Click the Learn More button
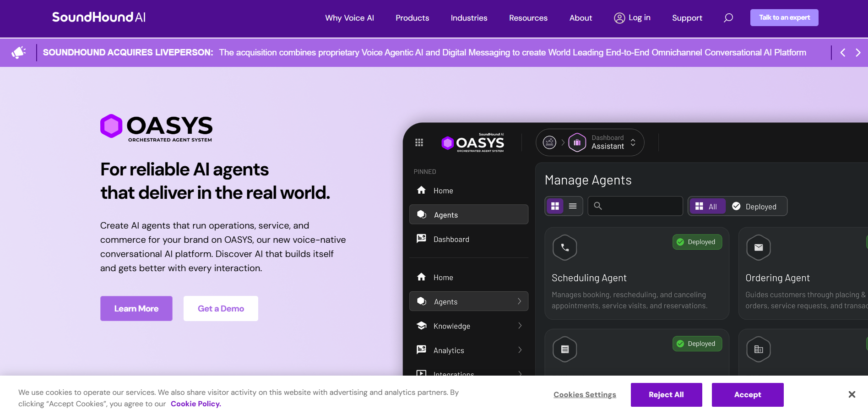Viewport: 868px width, 415px height. 136,308
